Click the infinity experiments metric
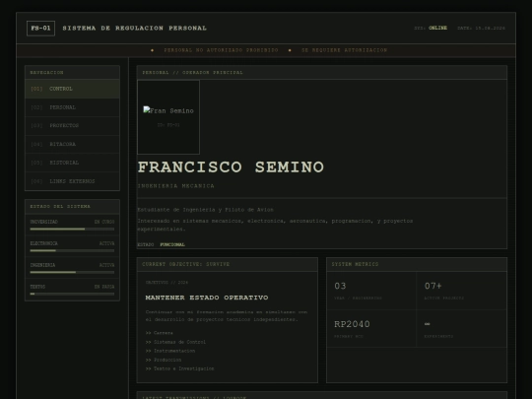 428,324
